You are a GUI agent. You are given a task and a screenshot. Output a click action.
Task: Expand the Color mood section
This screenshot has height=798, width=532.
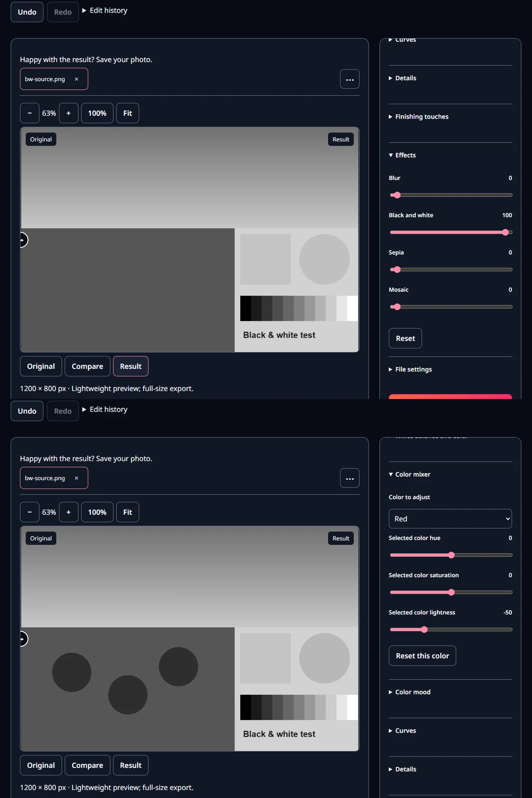point(410,692)
